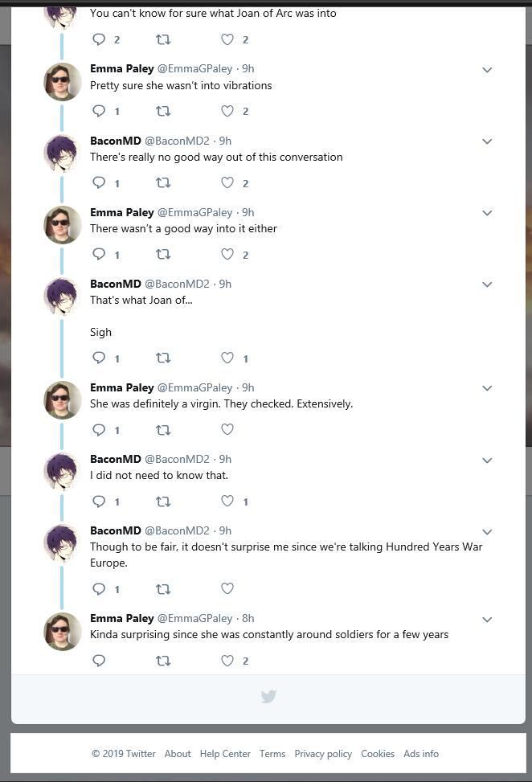Open the chevron menu on "Kinda surprising" tweet

click(x=487, y=620)
